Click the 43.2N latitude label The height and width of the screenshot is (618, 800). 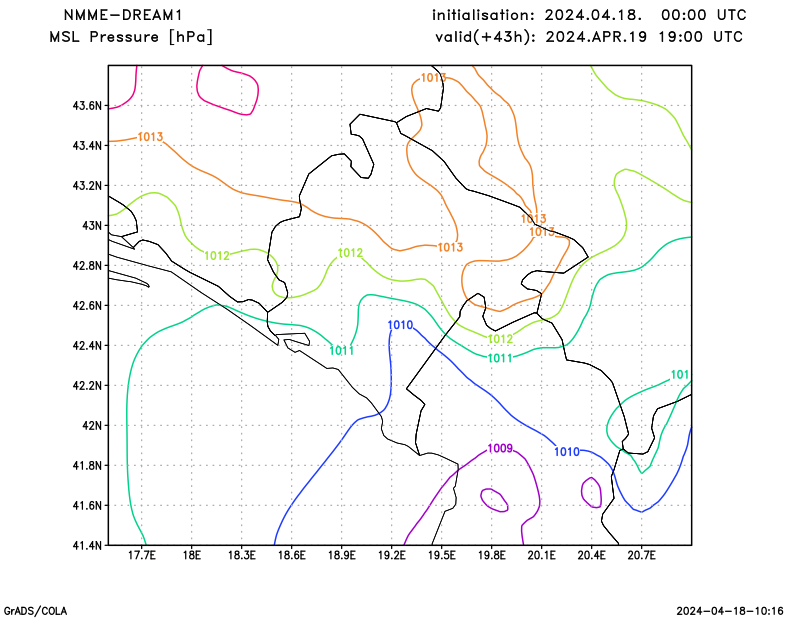(x=87, y=185)
